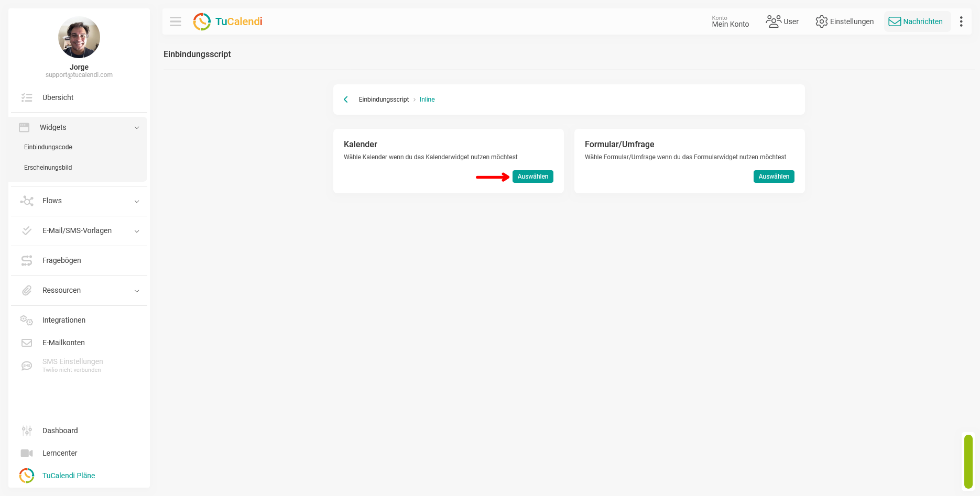Click the E-Mail/SMS-Vorlagen menu label
Image resolution: width=980 pixels, height=496 pixels.
pyautogui.click(x=77, y=230)
